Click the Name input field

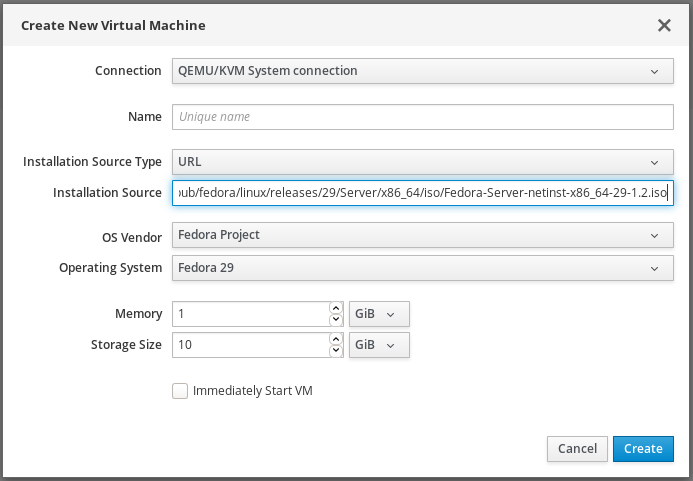(x=422, y=117)
